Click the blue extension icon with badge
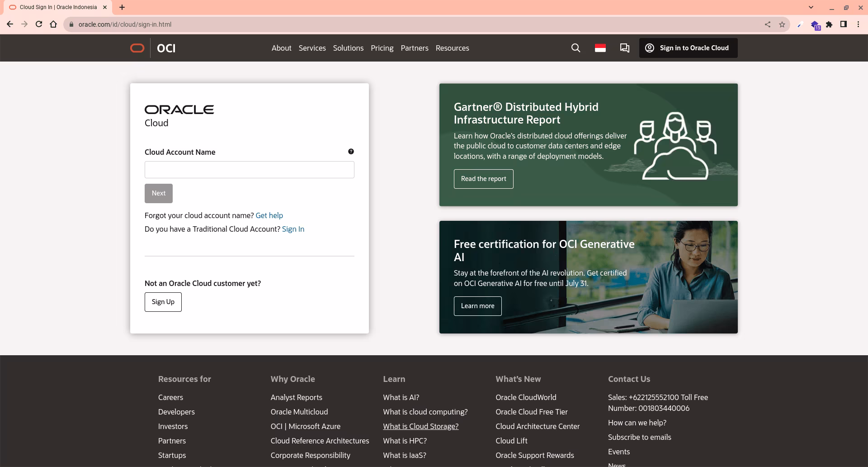The image size is (868, 467). (815, 25)
